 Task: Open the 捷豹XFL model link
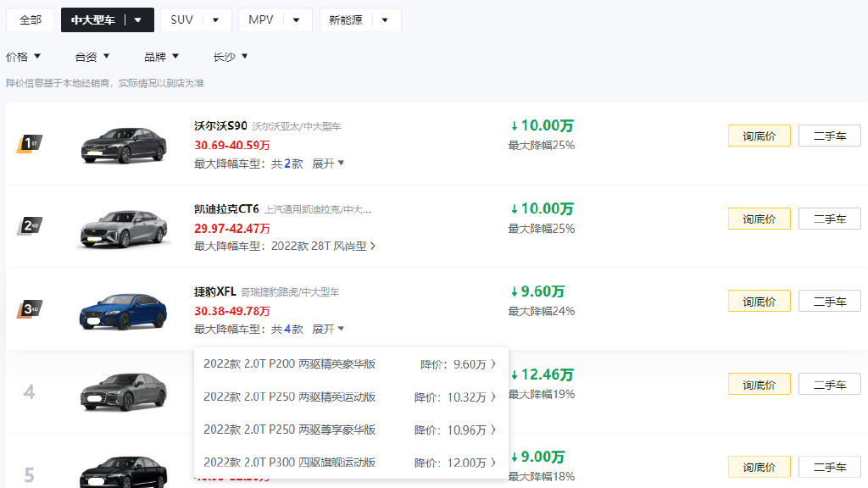point(214,291)
